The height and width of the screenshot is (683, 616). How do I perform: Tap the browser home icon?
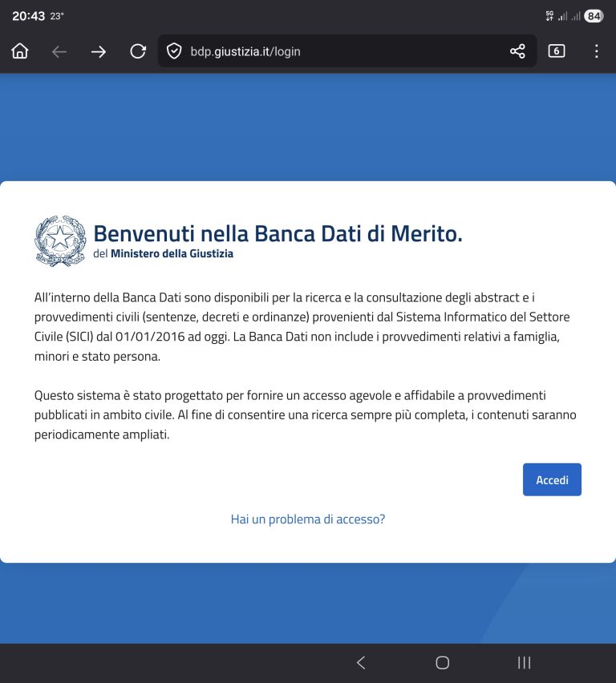coord(20,51)
